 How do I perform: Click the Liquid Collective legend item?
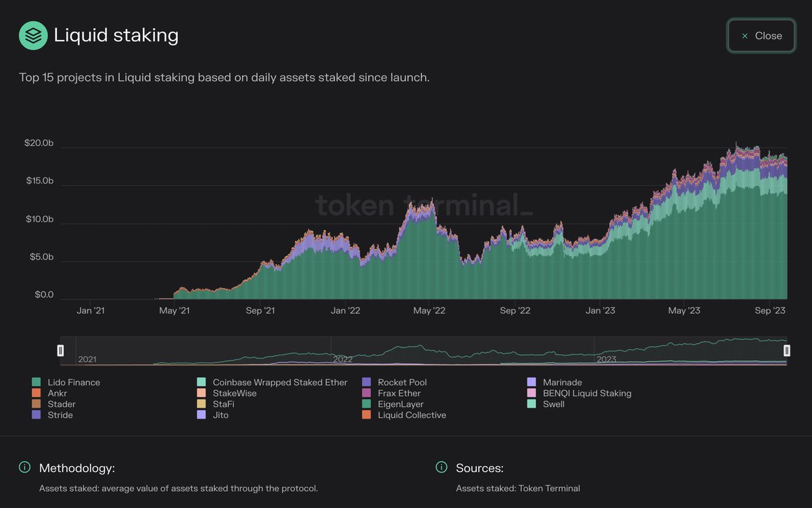tap(405, 415)
